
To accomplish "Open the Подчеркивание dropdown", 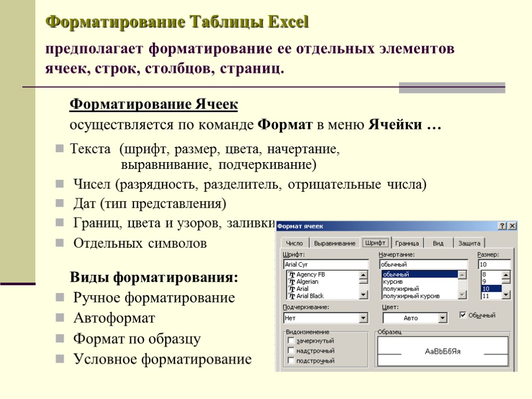I will click(x=363, y=318).
